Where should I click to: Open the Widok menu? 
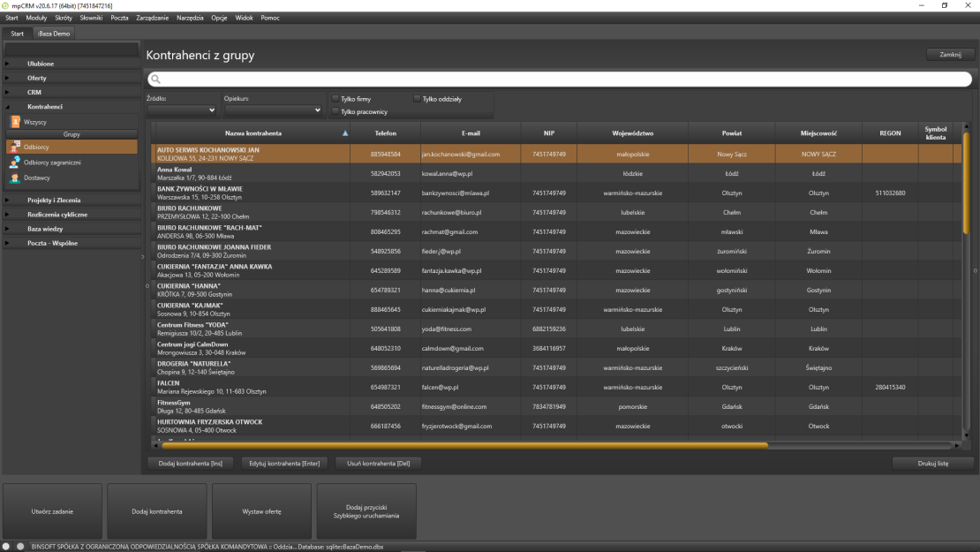pos(244,19)
